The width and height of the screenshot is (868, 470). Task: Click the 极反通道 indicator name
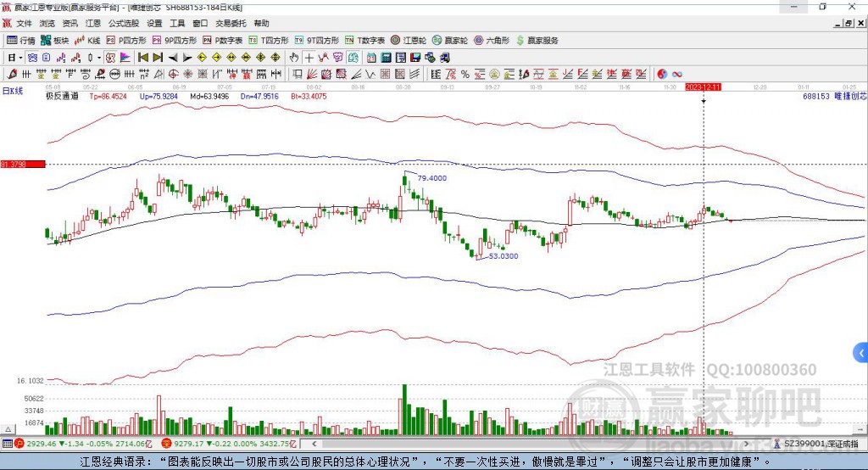[62, 96]
